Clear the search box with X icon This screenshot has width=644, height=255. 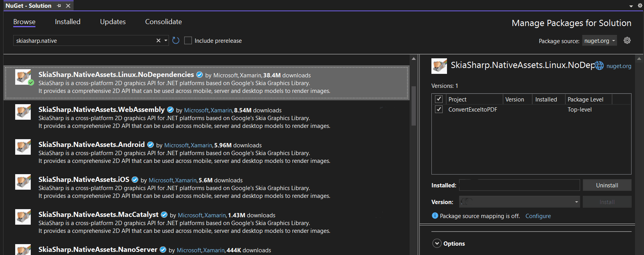(x=158, y=40)
